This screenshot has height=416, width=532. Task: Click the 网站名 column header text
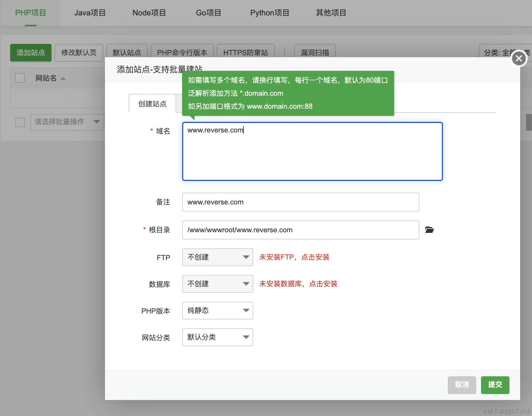point(46,78)
